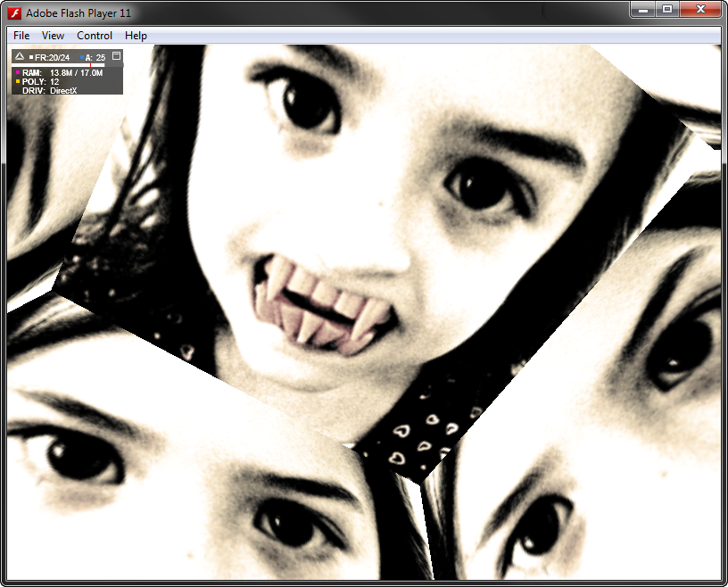Screen dimensions: 728x587
Task: Click the Away3D triangle logo in stats panel
Action: (x=19, y=57)
